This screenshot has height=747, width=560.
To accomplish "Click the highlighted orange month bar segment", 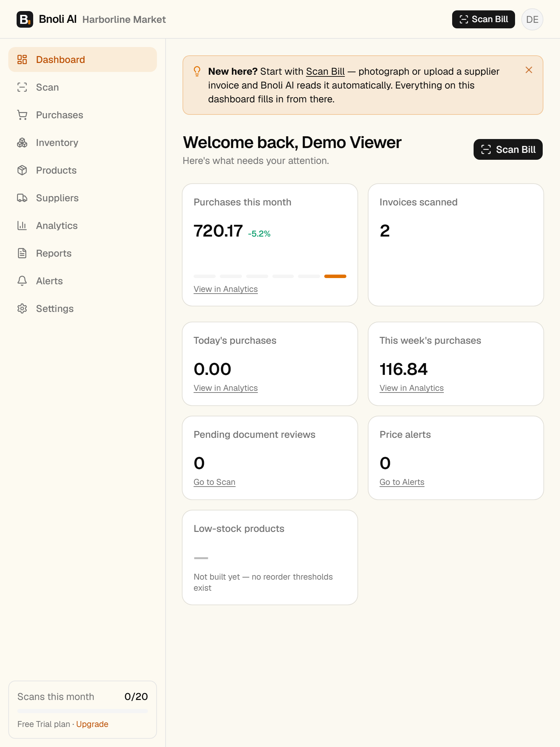I will 335,276.
